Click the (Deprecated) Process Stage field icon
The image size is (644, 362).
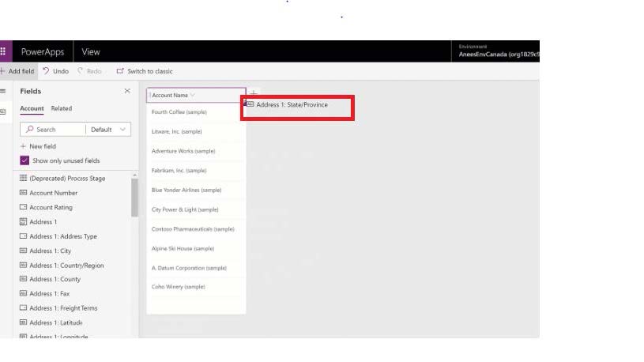[x=24, y=178]
